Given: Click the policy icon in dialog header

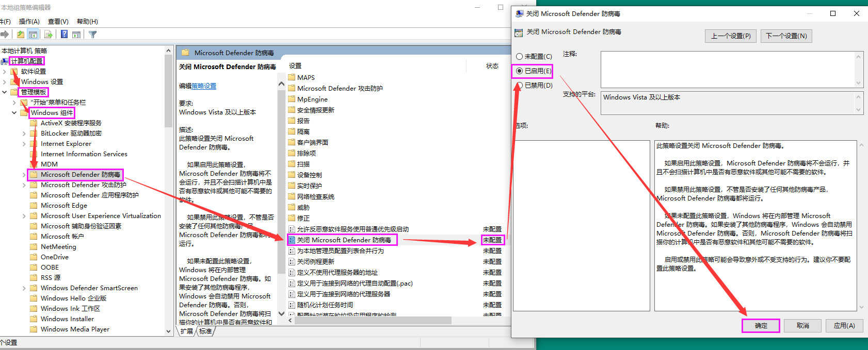Looking at the screenshot, I should click(x=519, y=32).
